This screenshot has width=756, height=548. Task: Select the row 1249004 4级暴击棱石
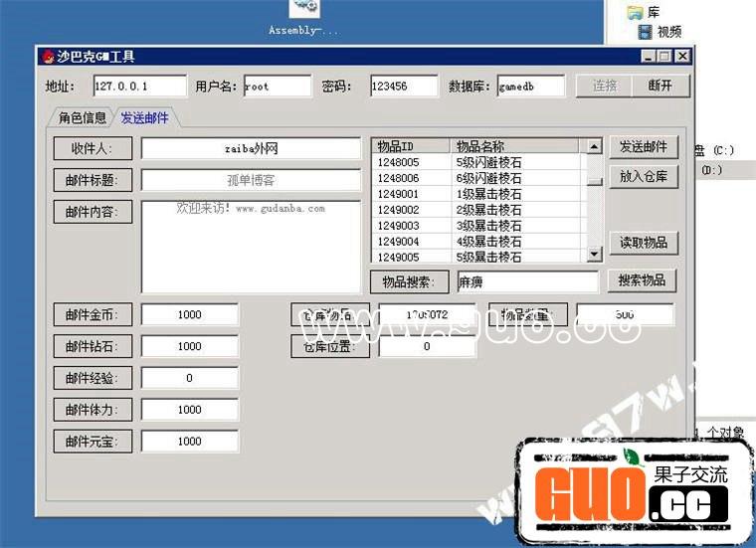[x=479, y=242]
